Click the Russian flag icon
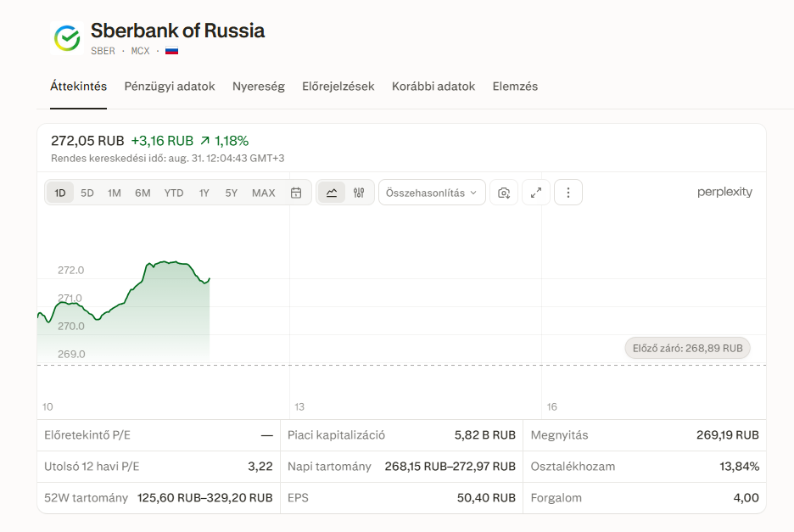The width and height of the screenshot is (794, 532). [171, 51]
